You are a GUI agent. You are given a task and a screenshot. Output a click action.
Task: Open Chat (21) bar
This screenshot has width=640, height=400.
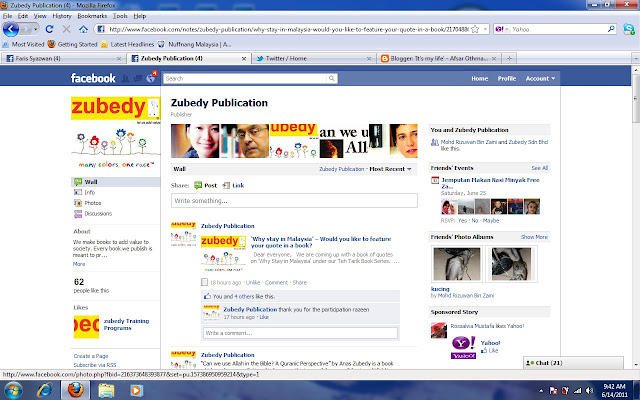573,363
